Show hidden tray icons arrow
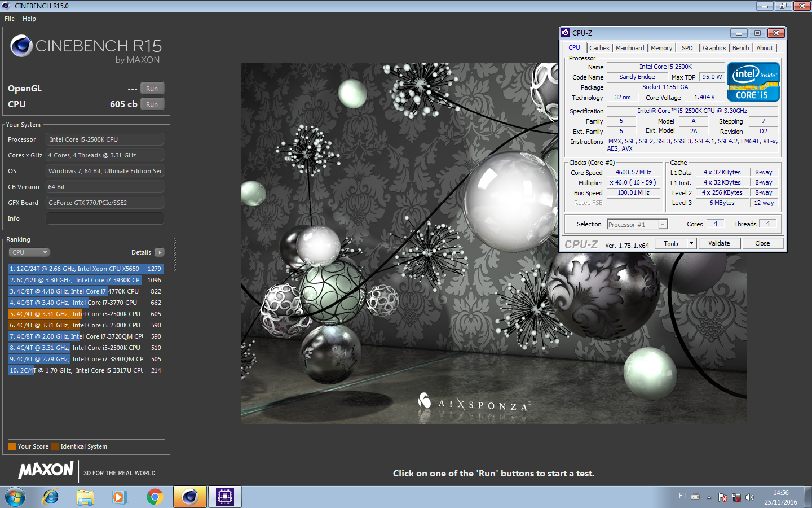 pos(709,497)
